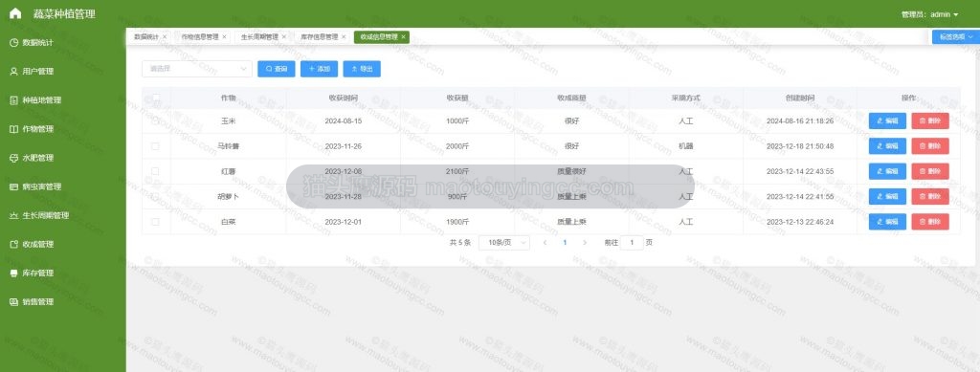Click page number 1 in pagination
This screenshot has height=372, width=980.
pyautogui.click(x=565, y=242)
